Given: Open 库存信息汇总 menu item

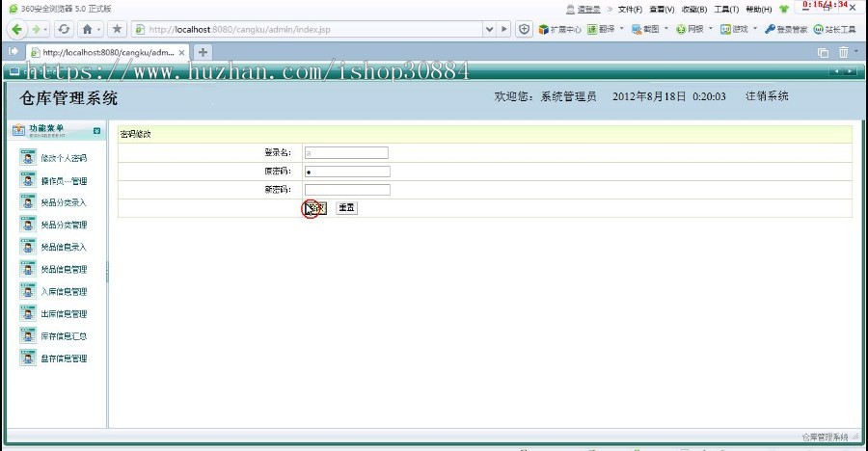Looking at the screenshot, I should (x=64, y=336).
